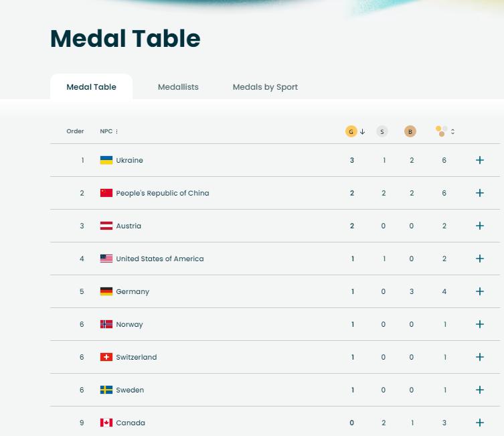Click the Switzerland flag icon
The height and width of the screenshot is (436, 504).
[x=106, y=357]
